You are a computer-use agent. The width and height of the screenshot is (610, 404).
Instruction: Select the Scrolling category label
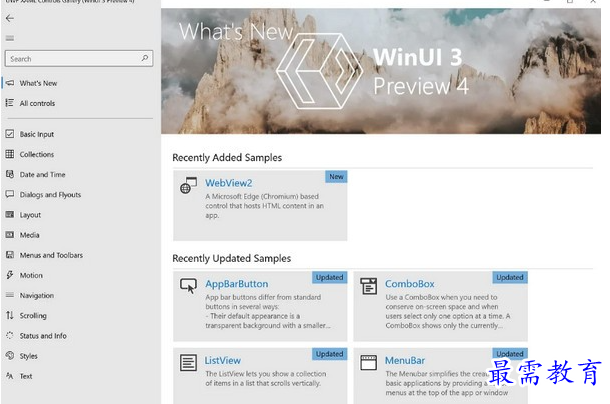pyautogui.click(x=33, y=316)
